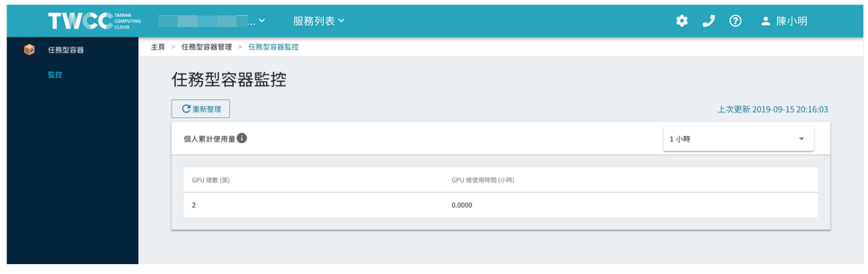Click the GPU 總數 (張) column header
This screenshot has width=868, height=274.
pyautogui.click(x=210, y=180)
